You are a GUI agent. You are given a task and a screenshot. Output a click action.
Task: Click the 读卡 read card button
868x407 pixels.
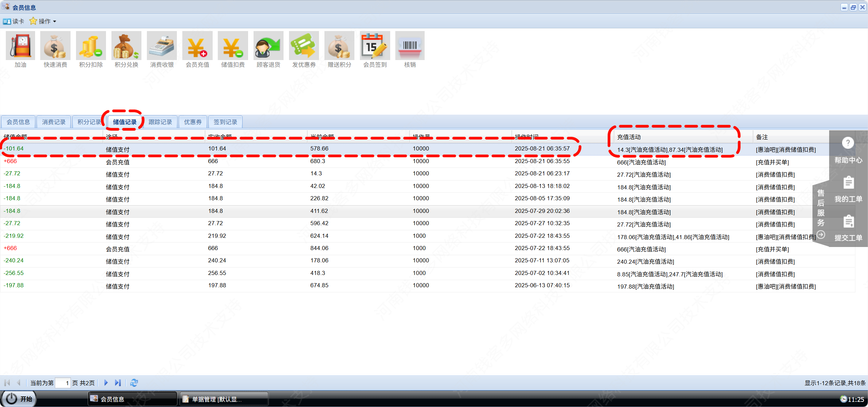(x=14, y=21)
